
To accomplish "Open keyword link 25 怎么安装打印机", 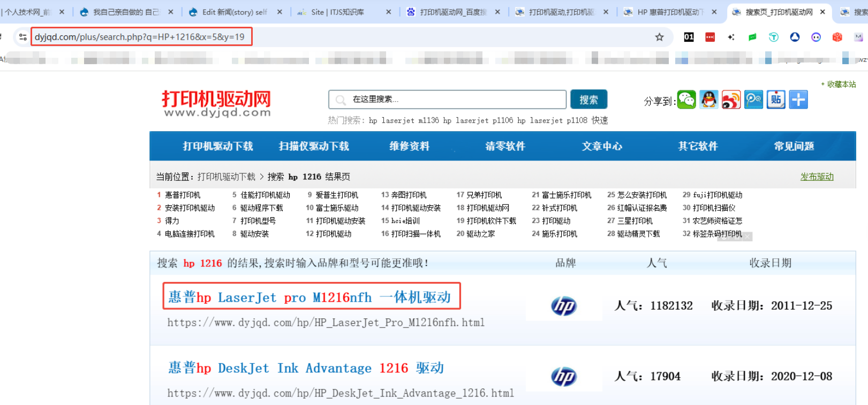I will pos(642,195).
